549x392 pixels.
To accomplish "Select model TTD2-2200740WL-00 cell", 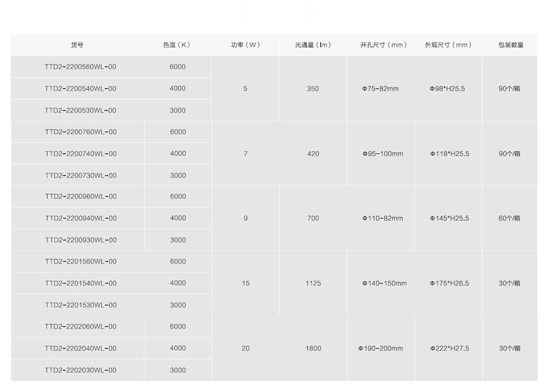I will (81, 154).
